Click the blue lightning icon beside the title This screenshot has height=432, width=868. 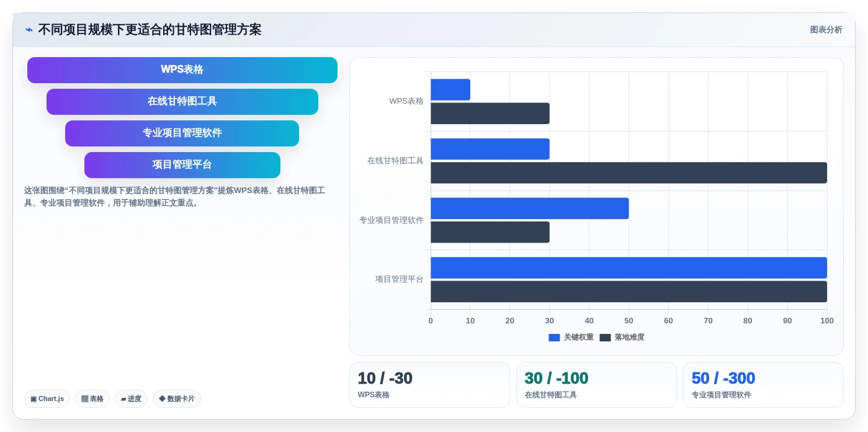coord(29,30)
